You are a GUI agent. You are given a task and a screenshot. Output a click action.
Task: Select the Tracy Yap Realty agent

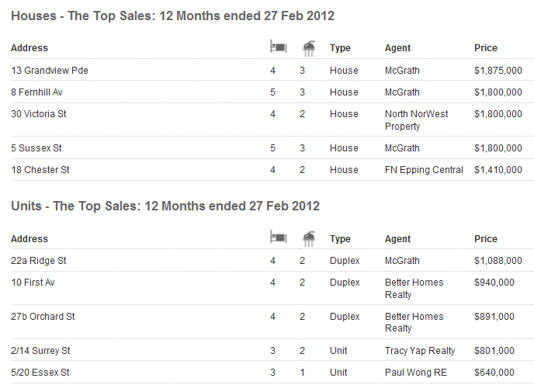point(420,351)
